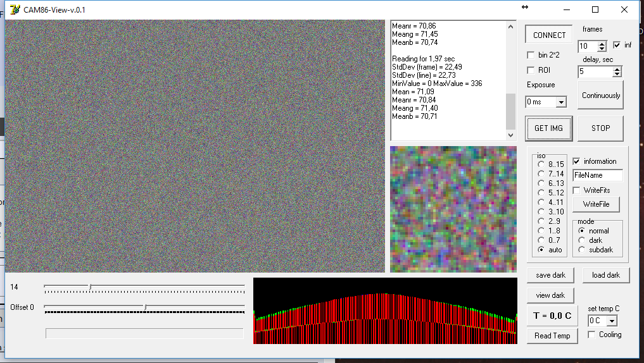Click the log scroll up arrow
Screen dimensions: 644x363
pyautogui.click(x=510, y=27)
